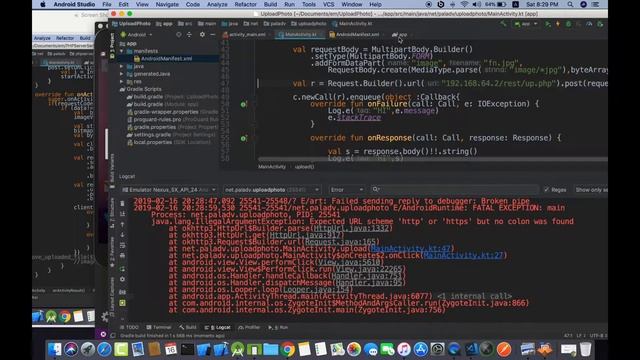This screenshot has width=640, height=360.
Task: Select the Gradle Scripts node
Action: coord(141,89)
